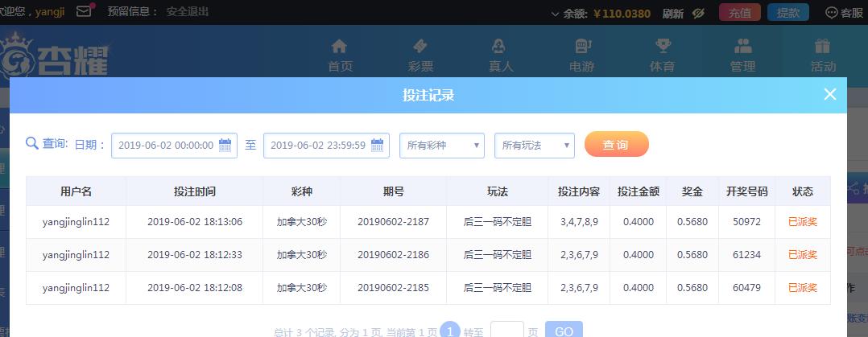This screenshot has width=868, height=337.
Task: Click bet time 2019-06-02 18:12:33
Action: [195, 255]
